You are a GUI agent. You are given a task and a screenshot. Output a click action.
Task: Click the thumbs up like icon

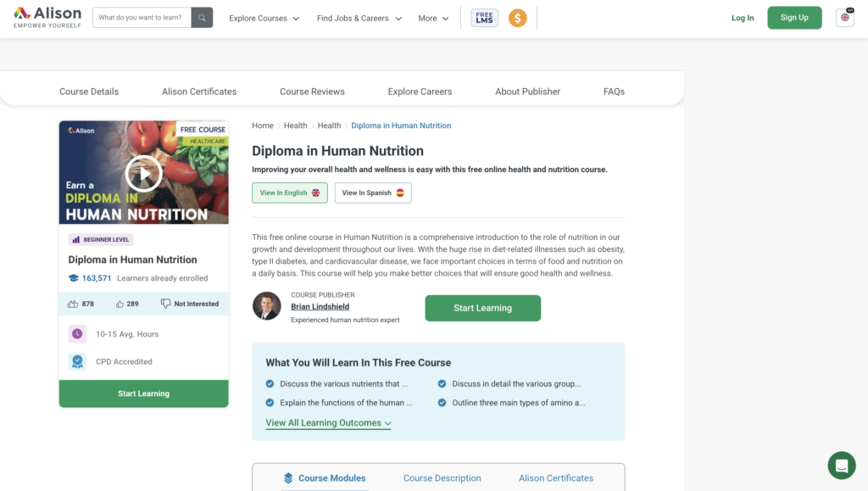click(x=73, y=304)
